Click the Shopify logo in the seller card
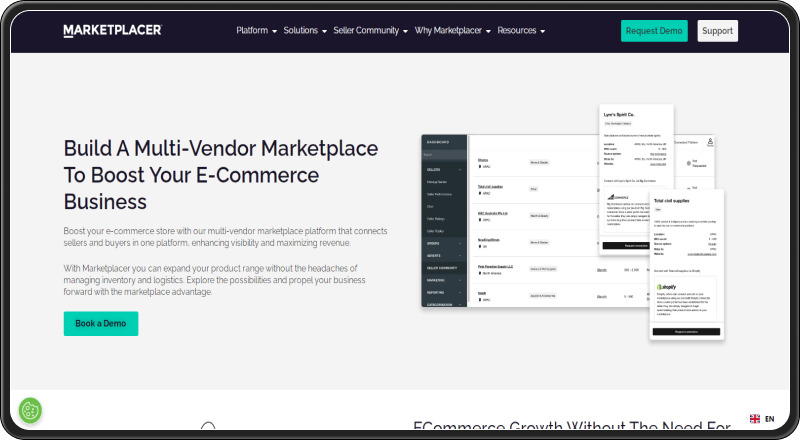800x440 pixels. click(x=666, y=286)
